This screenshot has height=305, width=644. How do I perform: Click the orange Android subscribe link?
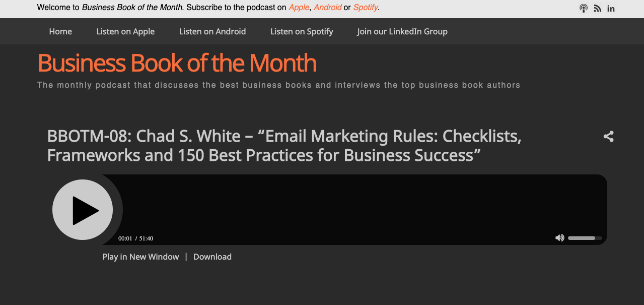pos(328,8)
